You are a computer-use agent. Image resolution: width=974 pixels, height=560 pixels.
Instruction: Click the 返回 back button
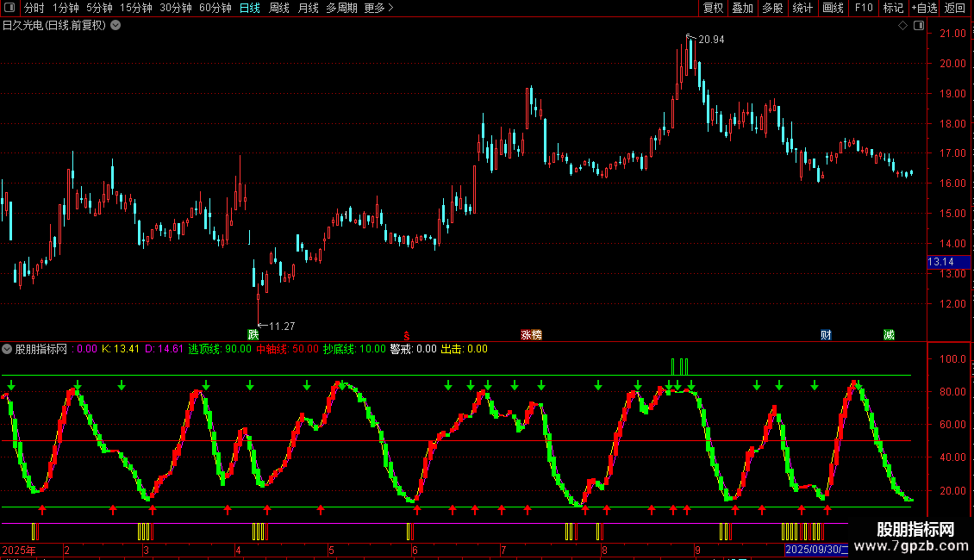(955, 8)
